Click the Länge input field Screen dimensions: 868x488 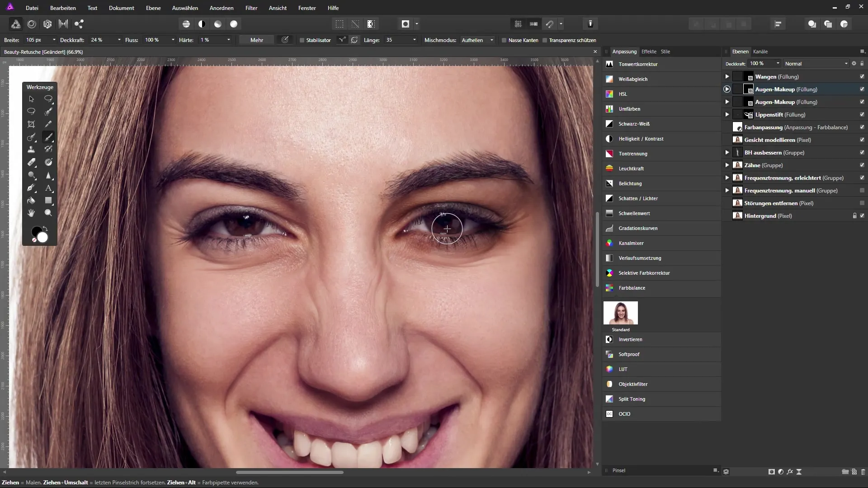[397, 40]
